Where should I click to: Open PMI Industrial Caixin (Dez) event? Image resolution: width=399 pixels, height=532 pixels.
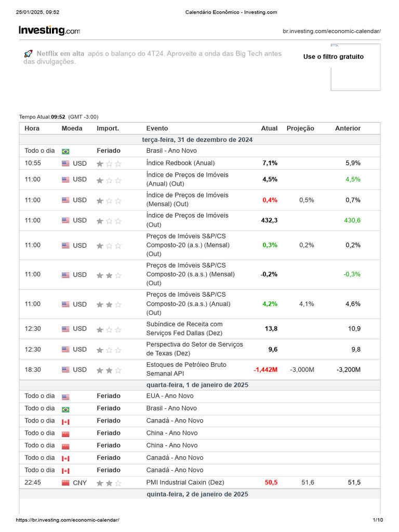(185, 482)
